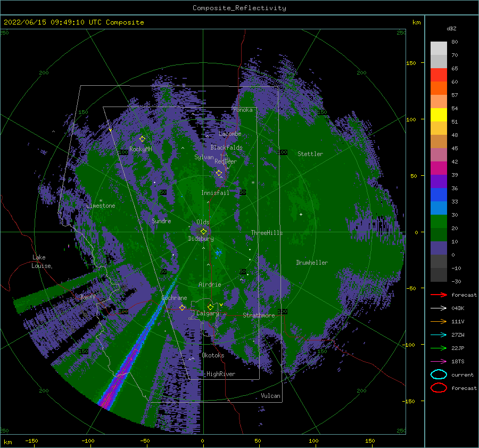
Task: Click the dBZ legend heading
Action: (x=451, y=28)
